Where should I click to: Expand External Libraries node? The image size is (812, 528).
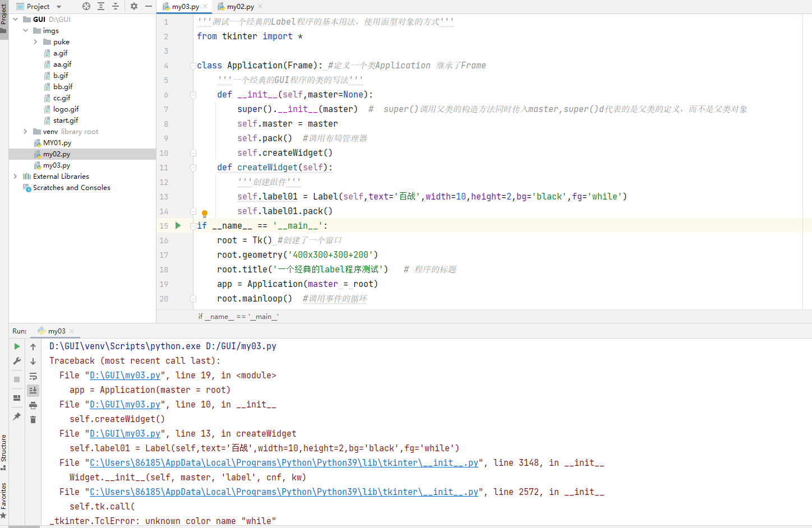pos(15,176)
